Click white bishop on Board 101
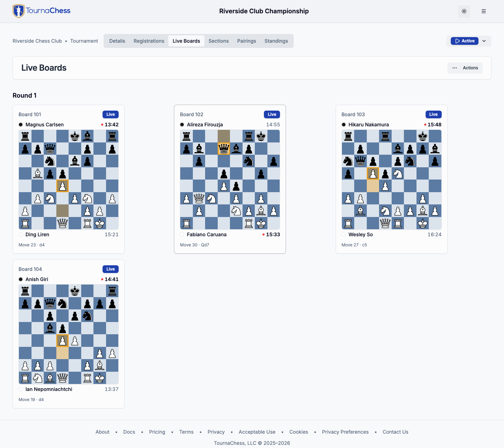This screenshot has height=448, width=504. pos(37,174)
